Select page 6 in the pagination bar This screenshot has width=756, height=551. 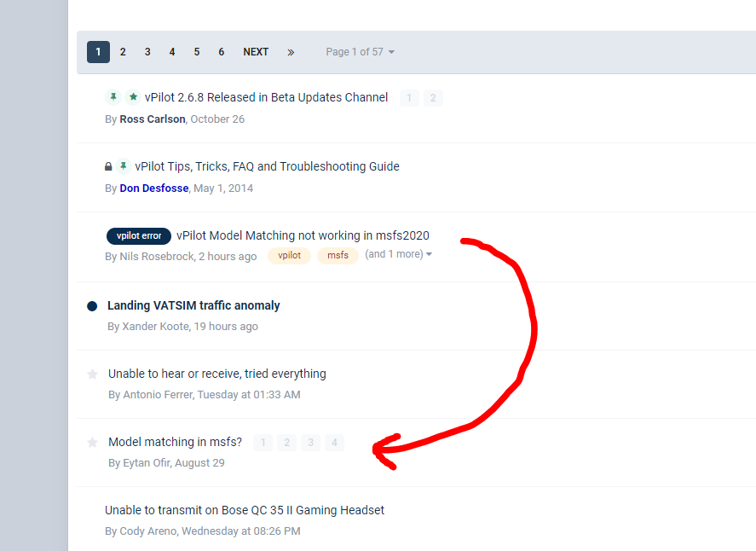click(222, 52)
